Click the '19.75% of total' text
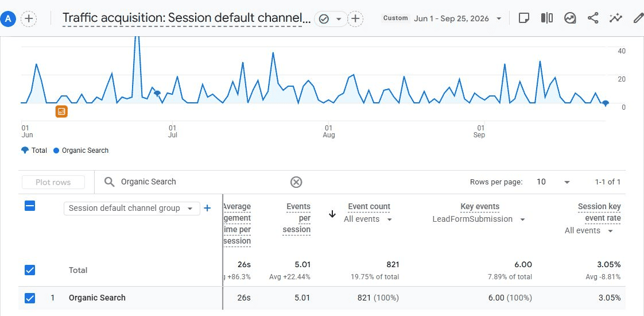This screenshot has width=644, height=316. click(x=375, y=277)
